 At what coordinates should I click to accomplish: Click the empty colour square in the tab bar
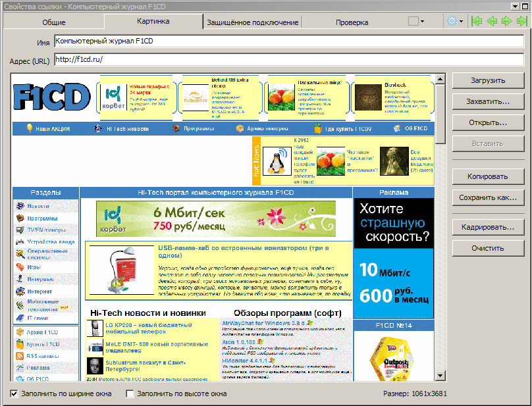pyautogui.click(x=413, y=21)
